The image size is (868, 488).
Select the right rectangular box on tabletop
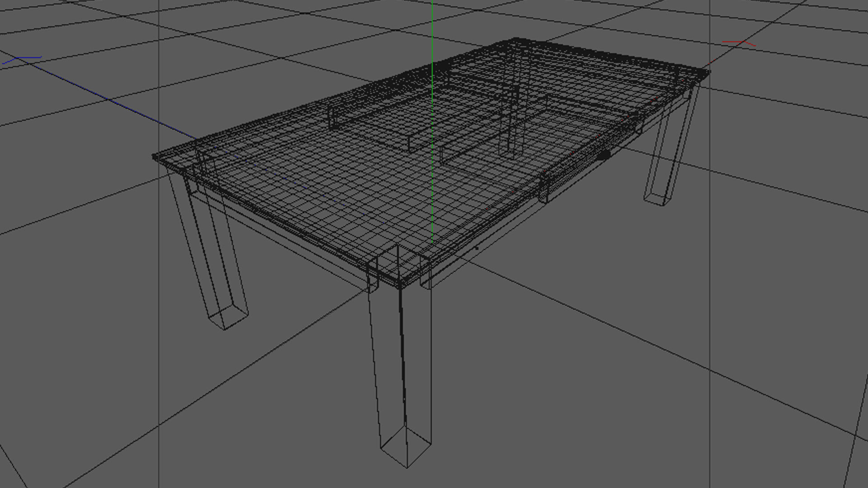540,129
